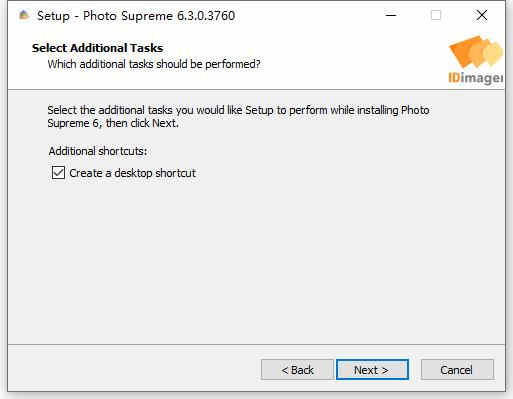Click the 'Additional shortcuts:' group label
Screen dimensions: 513x399
tap(98, 151)
